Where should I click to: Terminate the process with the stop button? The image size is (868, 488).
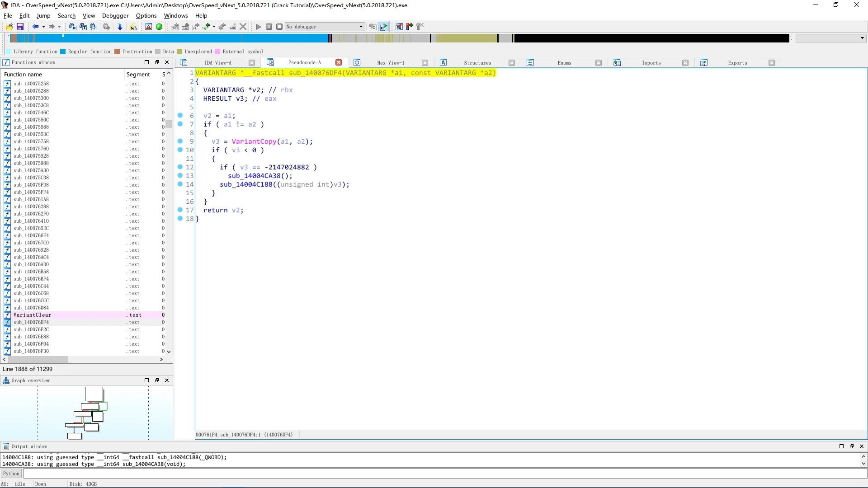click(279, 27)
